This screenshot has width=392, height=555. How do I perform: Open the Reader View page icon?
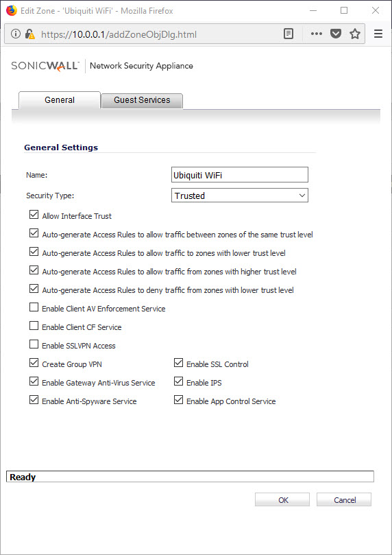[x=289, y=34]
